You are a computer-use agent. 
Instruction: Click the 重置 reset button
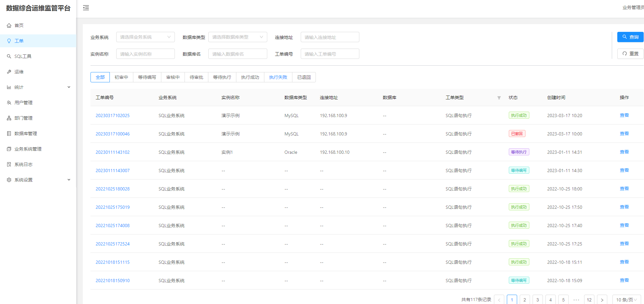pos(630,54)
